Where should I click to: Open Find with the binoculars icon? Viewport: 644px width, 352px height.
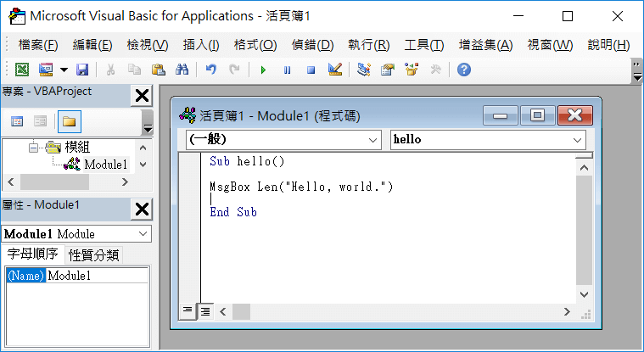[182, 70]
